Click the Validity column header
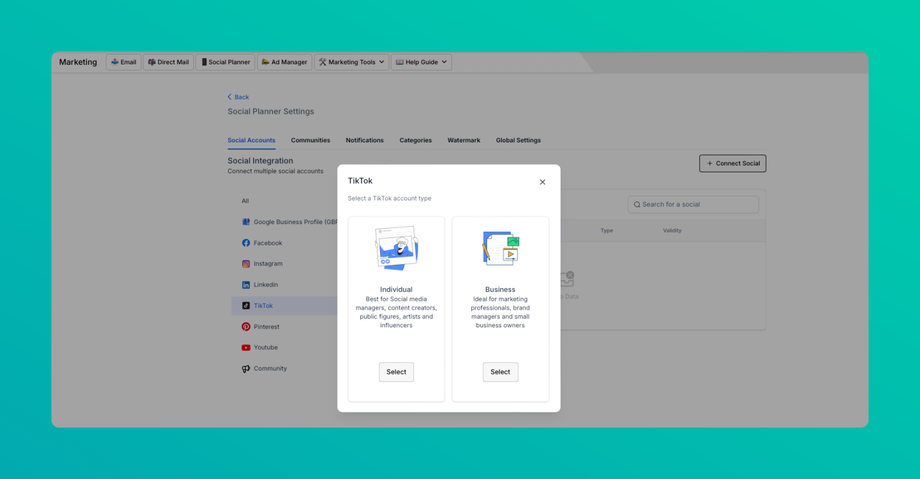This screenshot has width=920, height=479. (x=672, y=231)
